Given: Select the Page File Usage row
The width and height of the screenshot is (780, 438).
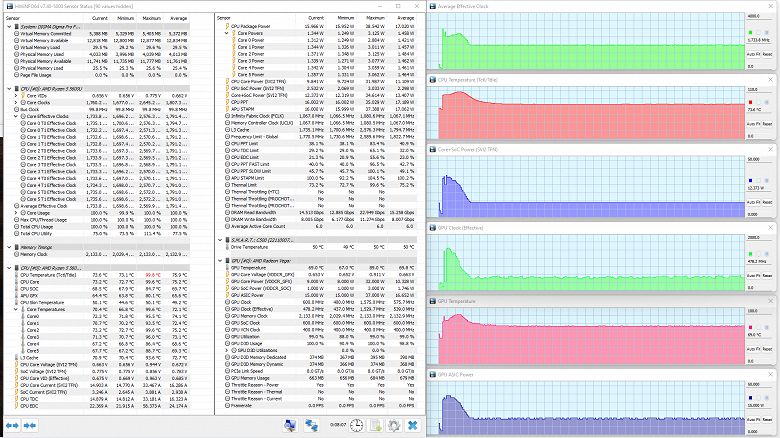Looking at the screenshot, I should point(101,75).
